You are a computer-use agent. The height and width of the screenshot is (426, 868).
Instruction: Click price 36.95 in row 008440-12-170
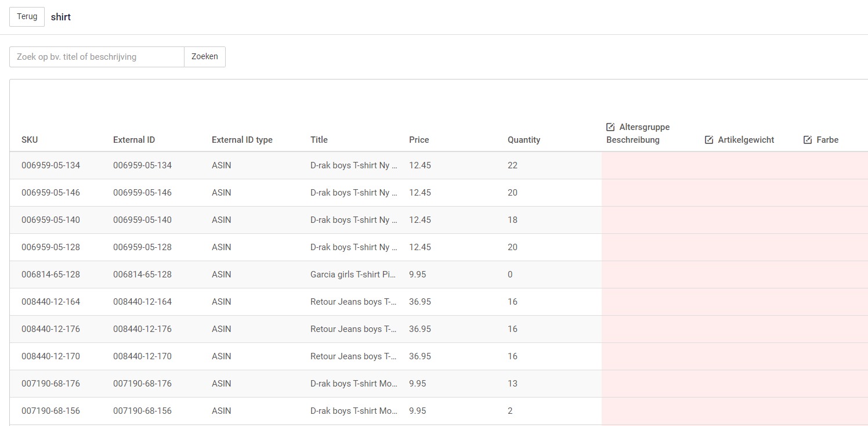click(x=420, y=356)
